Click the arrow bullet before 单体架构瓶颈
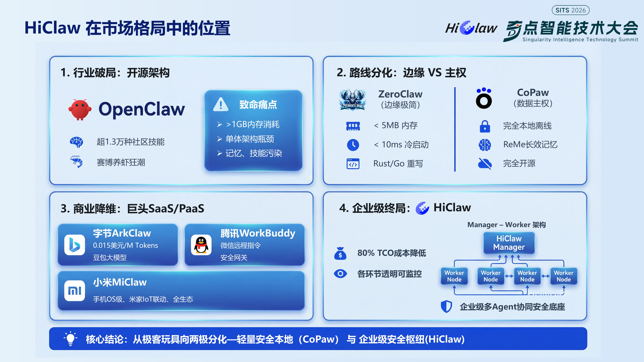This screenshot has width=644, height=362. click(219, 139)
